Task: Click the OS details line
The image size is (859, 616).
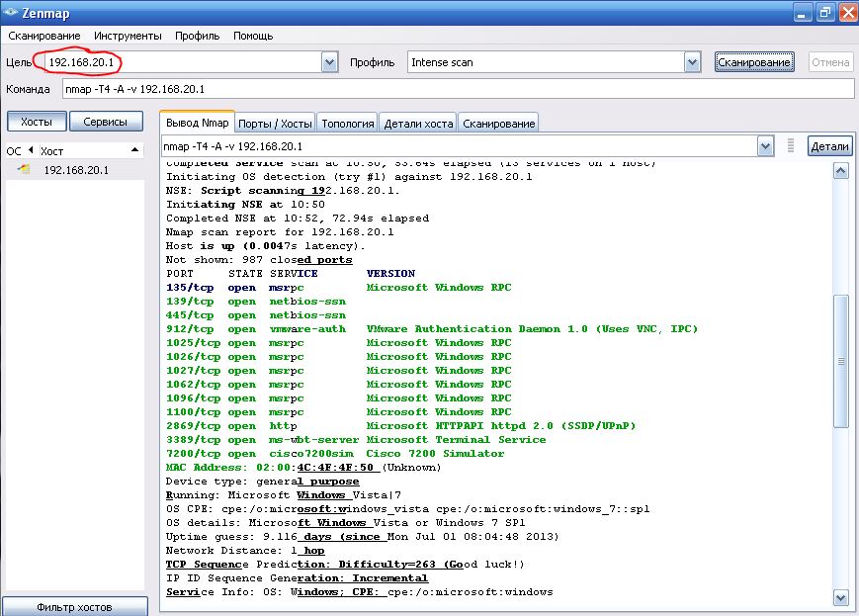Action: 345,522
